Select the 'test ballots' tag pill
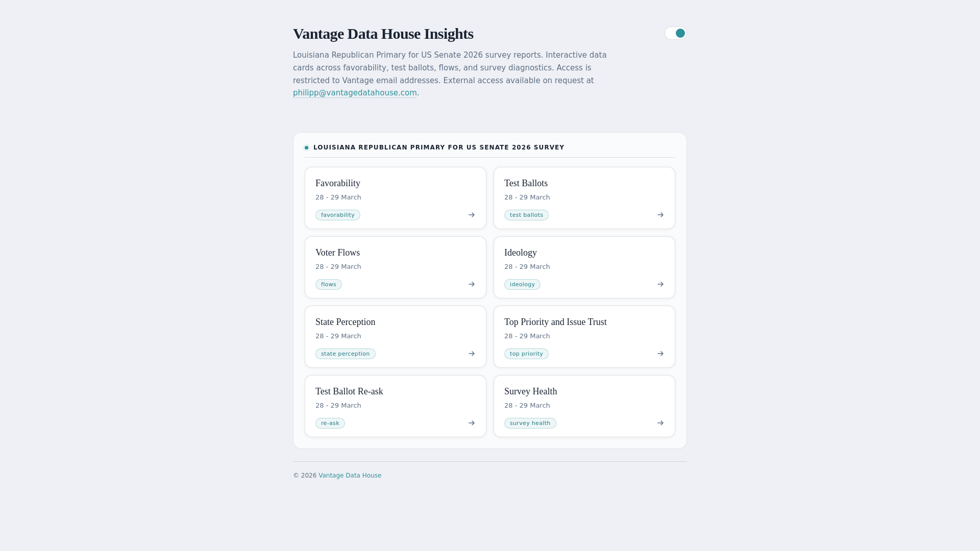Viewport: 980px width, 551px height. 526,215
